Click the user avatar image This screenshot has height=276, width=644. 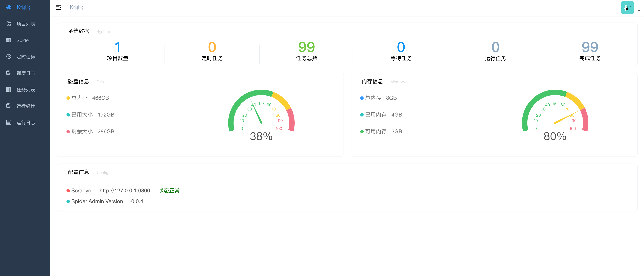point(627,8)
